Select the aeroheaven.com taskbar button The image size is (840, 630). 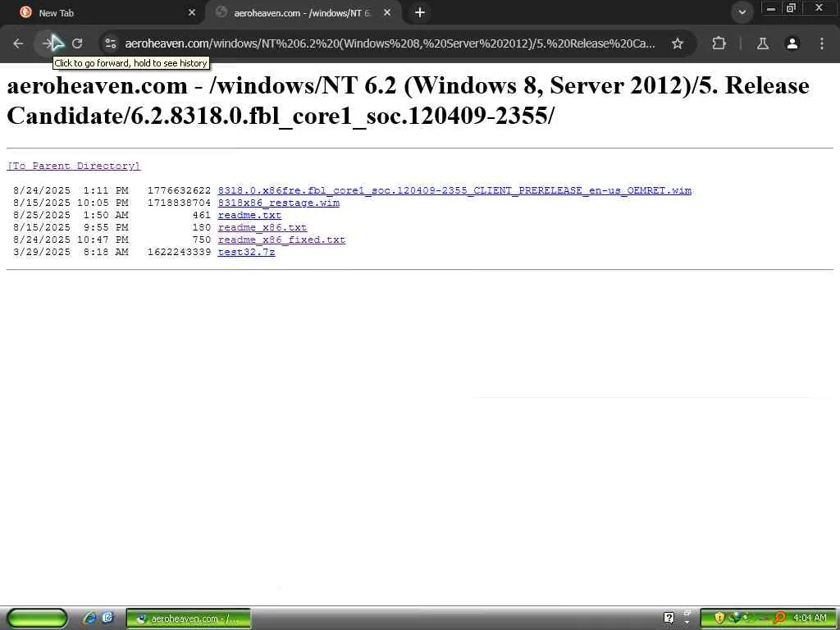[189, 619]
